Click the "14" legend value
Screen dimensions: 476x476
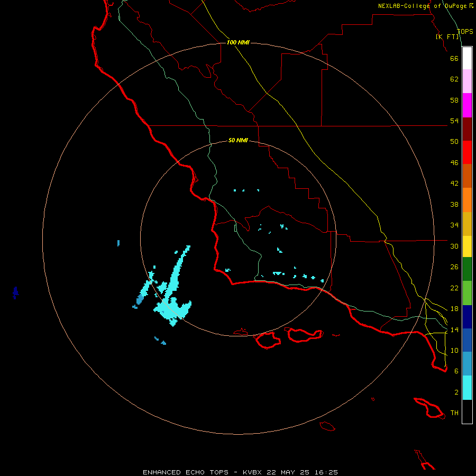[x=454, y=329]
